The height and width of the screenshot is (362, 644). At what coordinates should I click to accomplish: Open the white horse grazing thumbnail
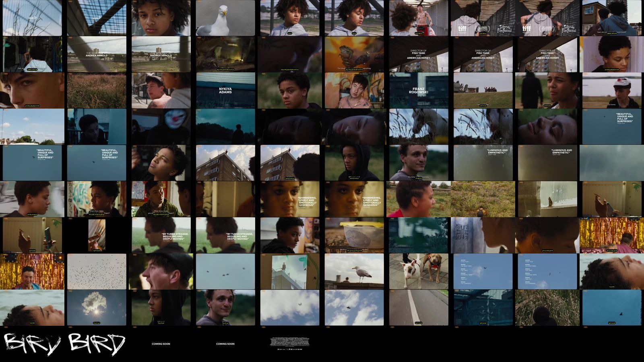419,127
